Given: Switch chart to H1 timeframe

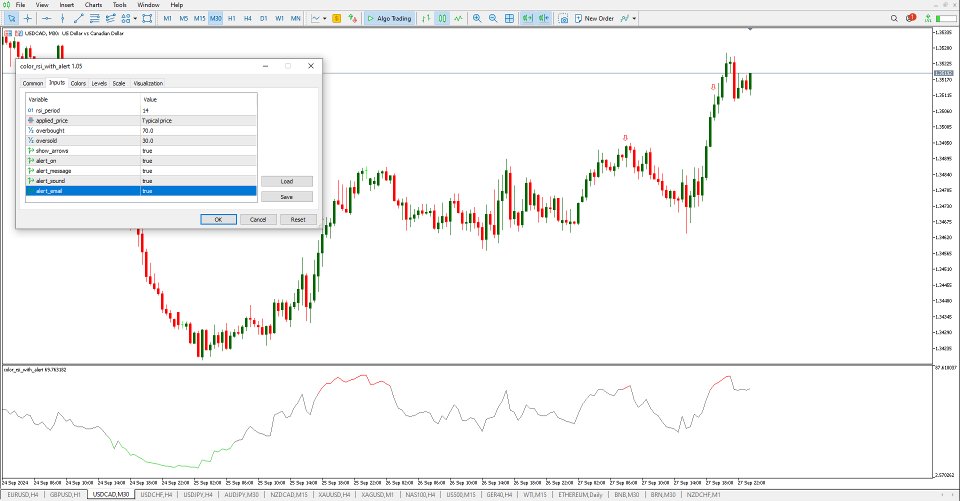Looking at the screenshot, I should coord(231,18).
